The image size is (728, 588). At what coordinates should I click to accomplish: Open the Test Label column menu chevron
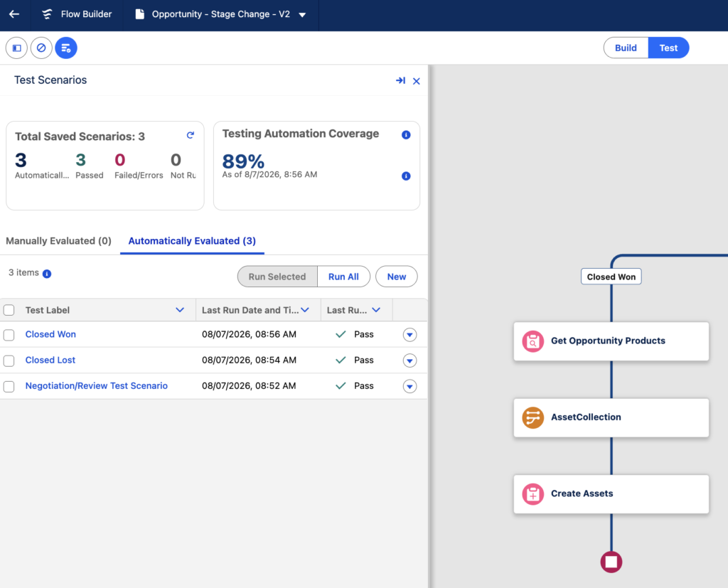[180, 310]
